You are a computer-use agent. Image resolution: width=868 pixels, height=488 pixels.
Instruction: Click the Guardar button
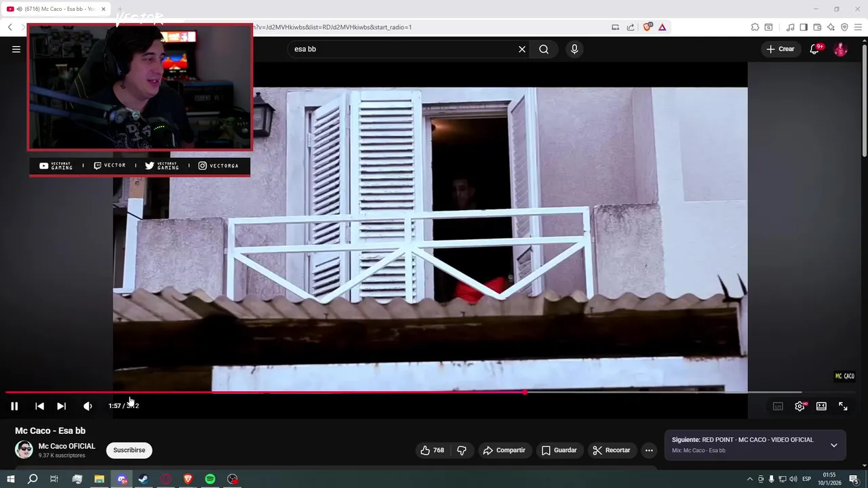[559, 450]
